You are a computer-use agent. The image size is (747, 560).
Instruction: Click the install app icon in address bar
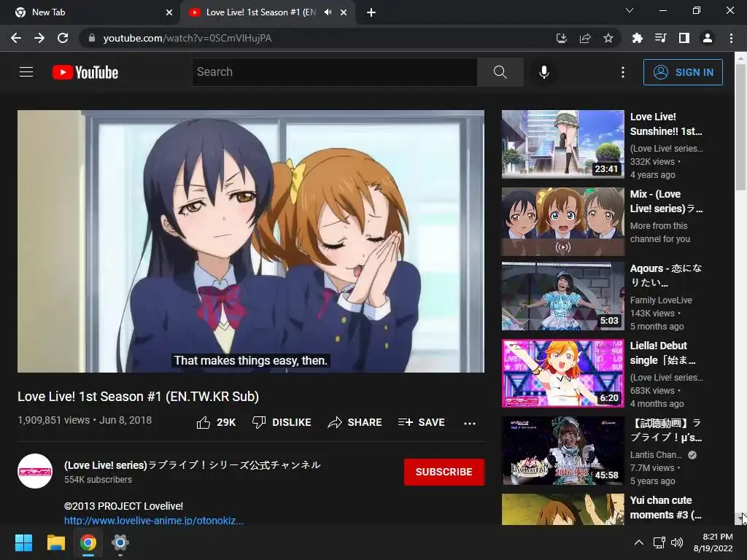562,38
